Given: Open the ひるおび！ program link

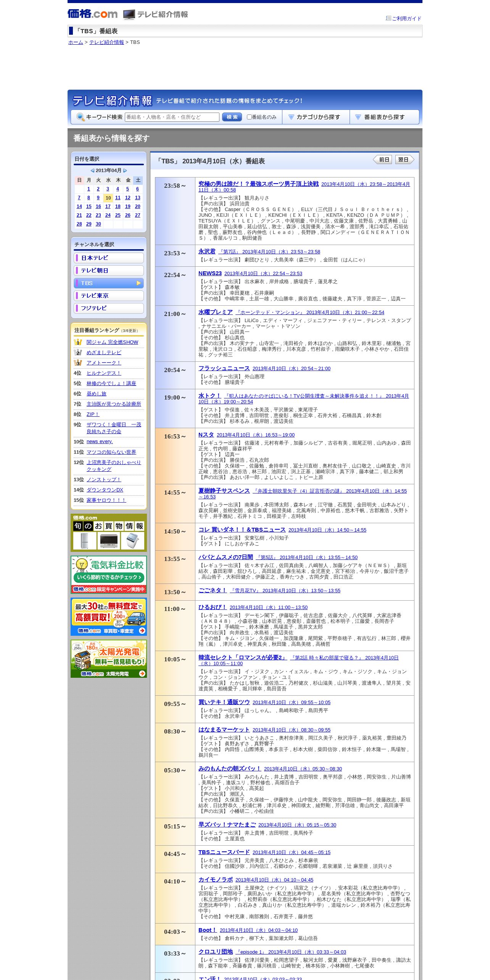Looking at the screenshot, I should click(213, 607).
